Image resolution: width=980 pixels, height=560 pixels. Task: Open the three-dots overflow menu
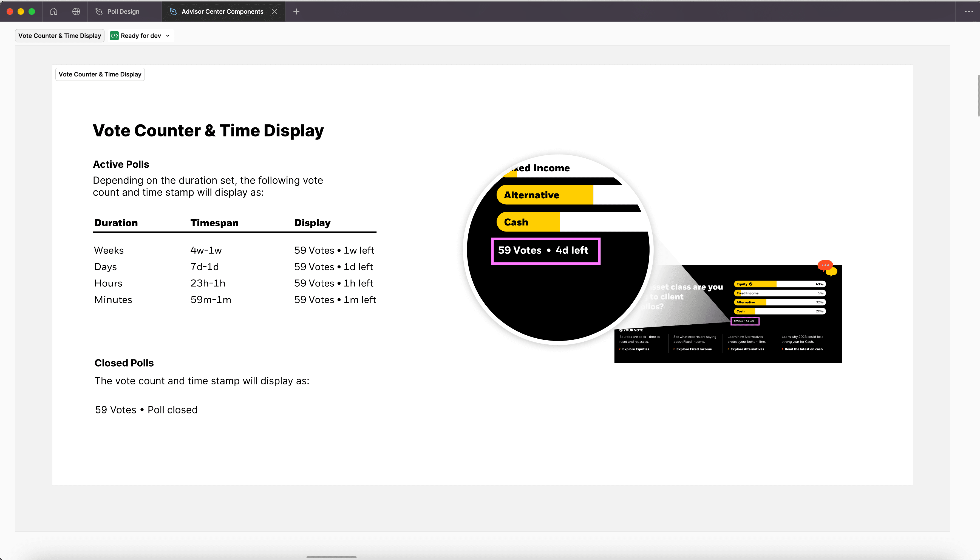click(x=969, y=12)
